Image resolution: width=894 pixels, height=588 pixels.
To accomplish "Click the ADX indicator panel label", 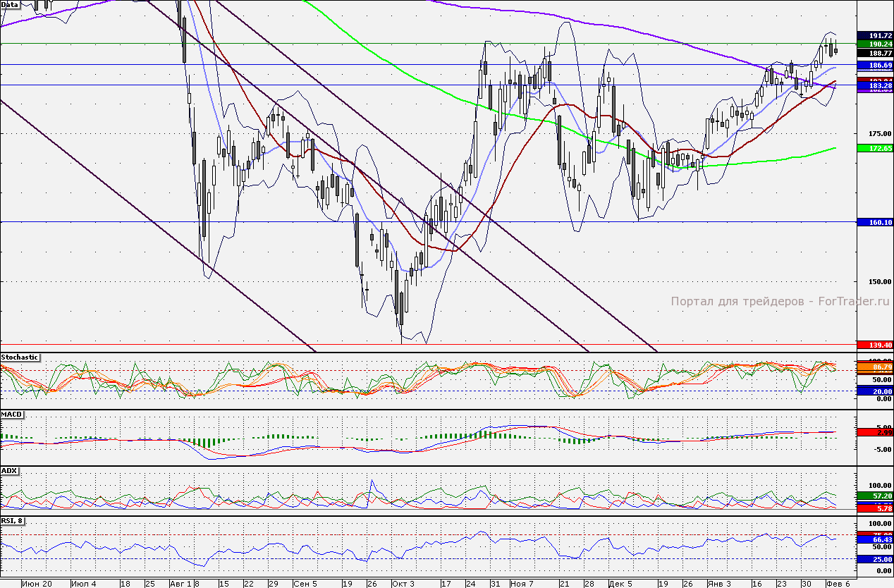I will tap(9, 470).
